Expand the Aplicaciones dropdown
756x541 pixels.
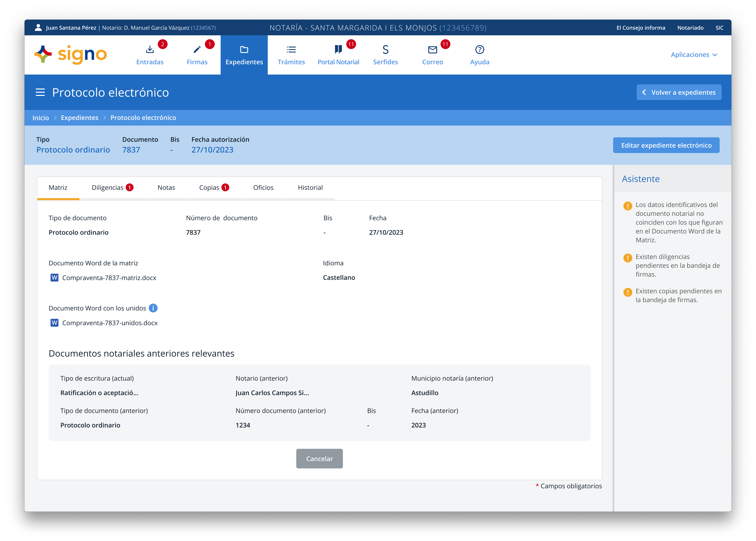point(694,55)
